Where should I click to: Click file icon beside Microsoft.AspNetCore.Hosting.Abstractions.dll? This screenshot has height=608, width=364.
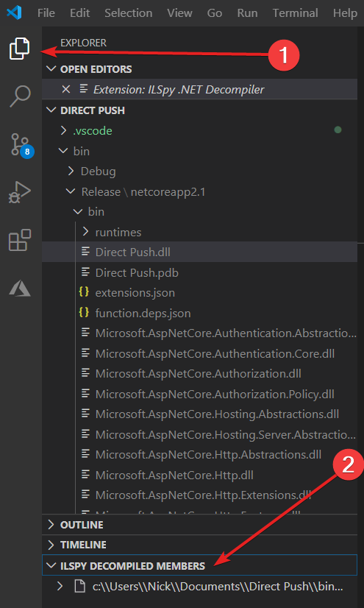[x=85, y=414]
